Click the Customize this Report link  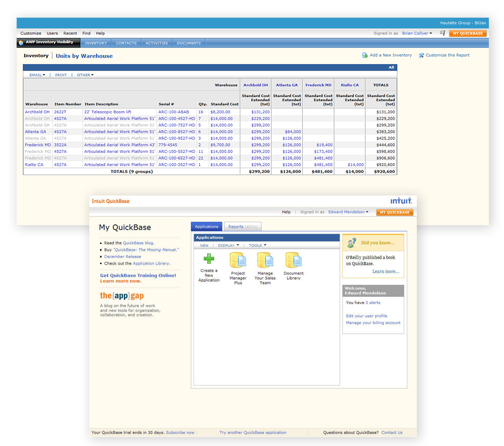coord(448,55)
